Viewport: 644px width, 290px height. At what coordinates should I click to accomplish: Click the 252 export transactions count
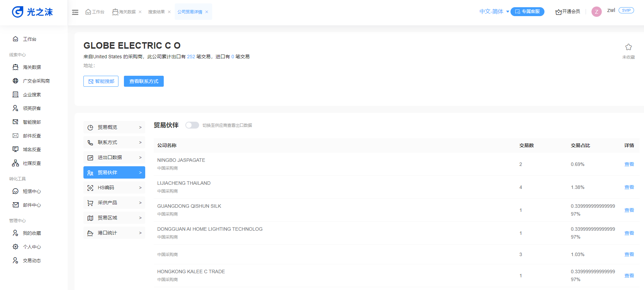191,57
